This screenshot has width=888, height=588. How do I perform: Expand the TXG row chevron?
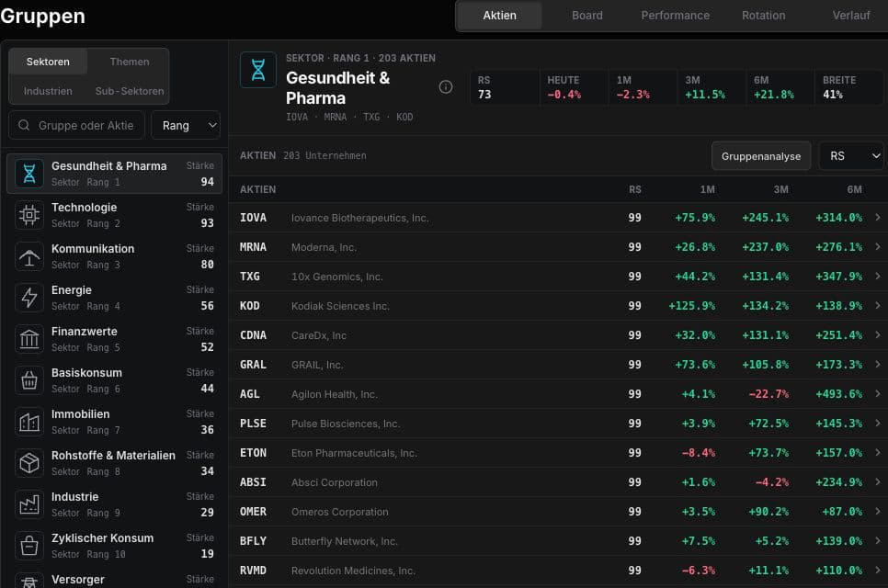click(877, 277)
